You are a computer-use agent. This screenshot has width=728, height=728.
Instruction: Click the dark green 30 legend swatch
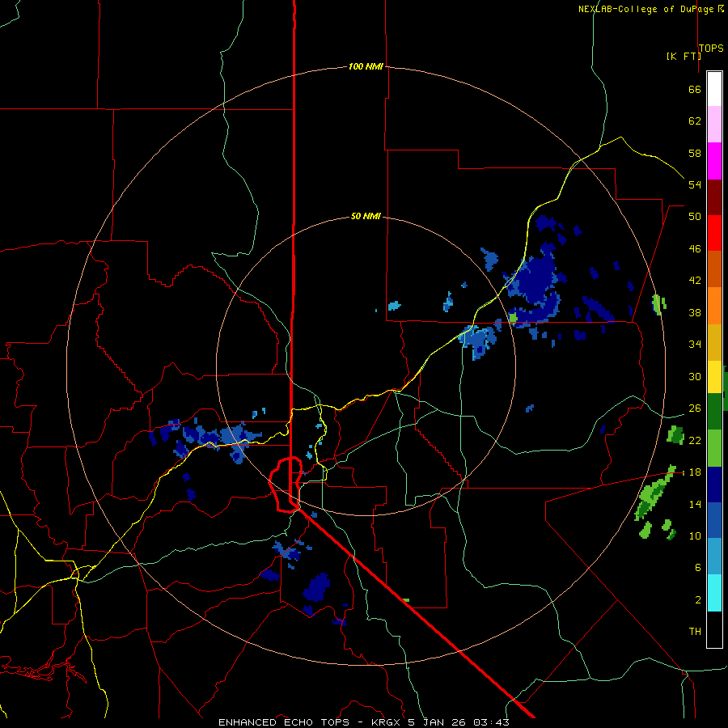714,412
